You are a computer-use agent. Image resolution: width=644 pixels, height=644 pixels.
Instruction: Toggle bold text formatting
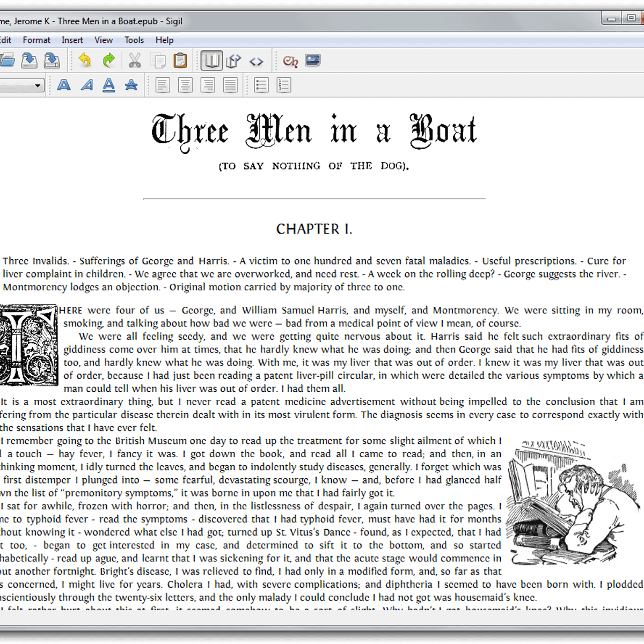[x=64, y=85]
